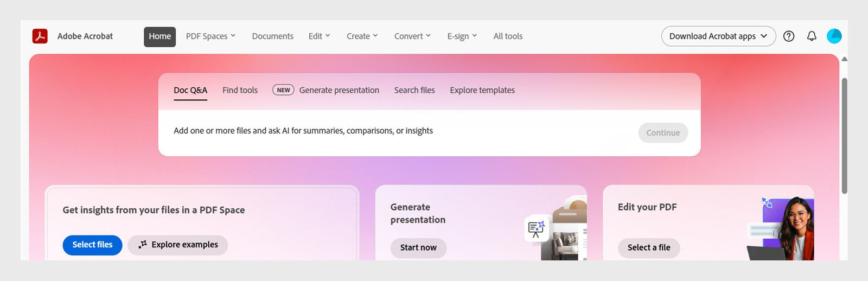This screenshot has height=281, width=868.
Task: Expand the Edit menu
Action: (x=320, y=36)
